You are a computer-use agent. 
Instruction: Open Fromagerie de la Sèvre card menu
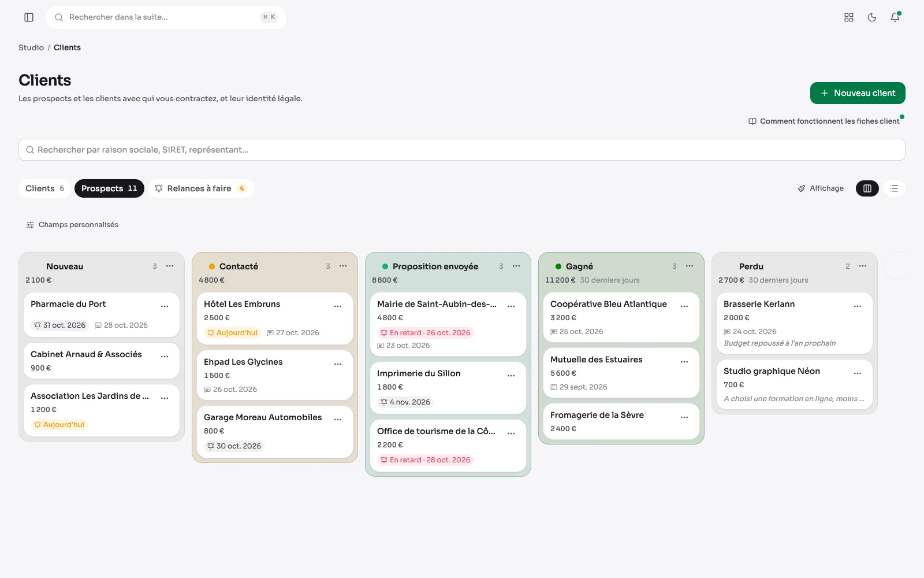pyautogui.click(x=684, y=417)
